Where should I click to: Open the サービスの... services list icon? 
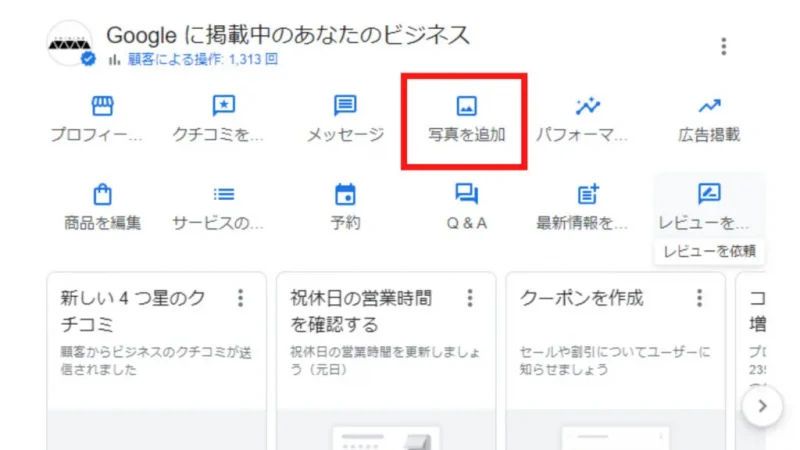(x=223, y=194)
